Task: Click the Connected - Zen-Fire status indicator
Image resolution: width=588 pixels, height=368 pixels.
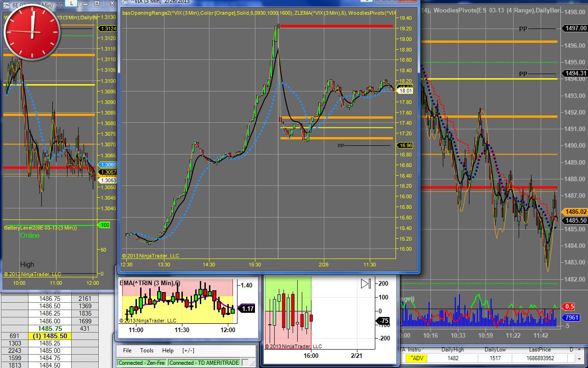Action: coord(142,362)
